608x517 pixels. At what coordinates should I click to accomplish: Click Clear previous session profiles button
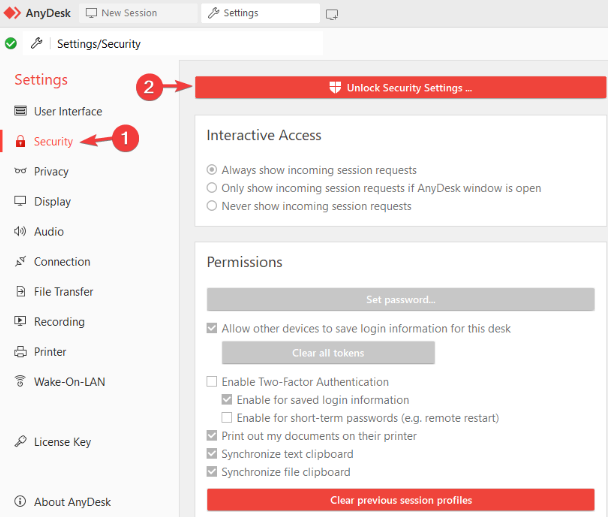(401, 500)
